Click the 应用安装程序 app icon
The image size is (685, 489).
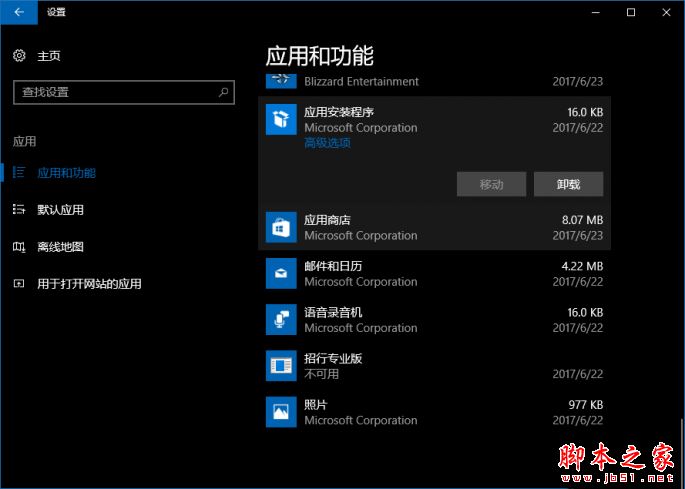281,120
